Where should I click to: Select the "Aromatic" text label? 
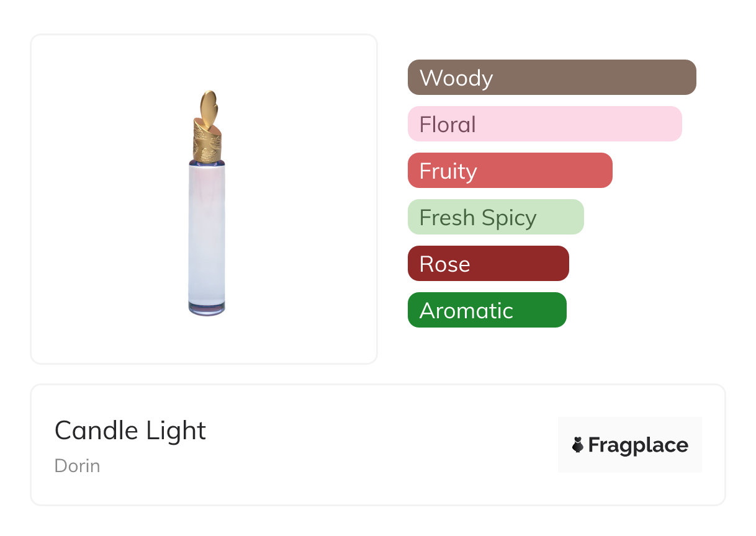pyautogui.click(x=466, y=311)
